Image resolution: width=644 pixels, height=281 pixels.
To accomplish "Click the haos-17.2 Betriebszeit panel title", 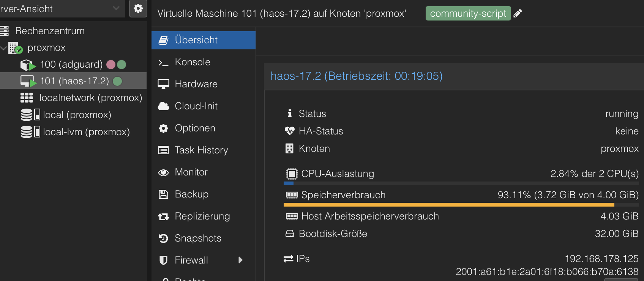I will tap(357, 76).
